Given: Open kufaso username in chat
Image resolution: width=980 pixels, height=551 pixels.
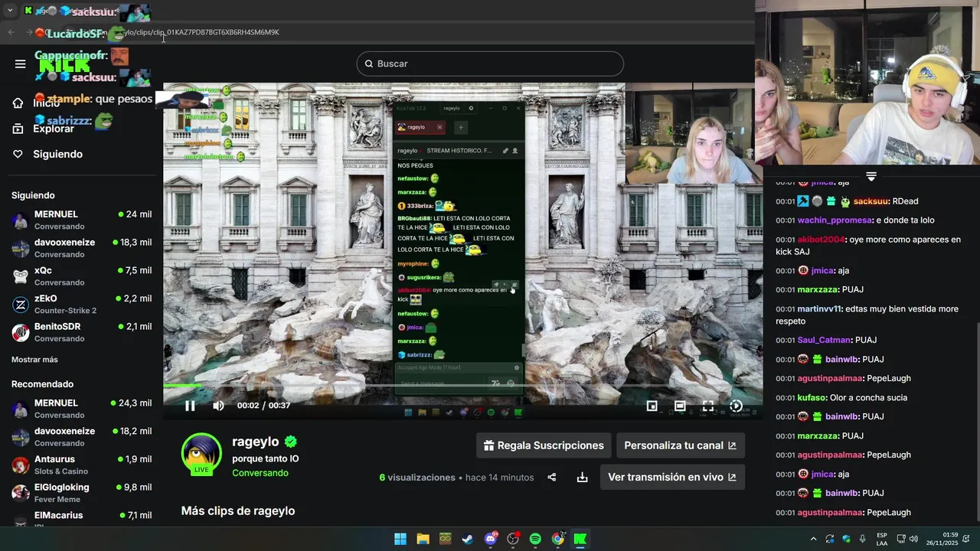Looking at the screenshot, I should 811,398.
